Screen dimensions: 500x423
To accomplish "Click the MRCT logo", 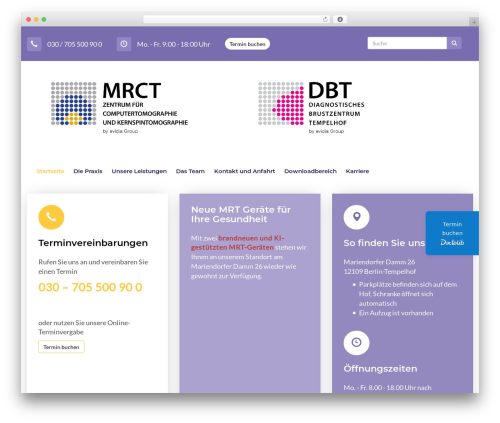I will [x=119, y=107].
